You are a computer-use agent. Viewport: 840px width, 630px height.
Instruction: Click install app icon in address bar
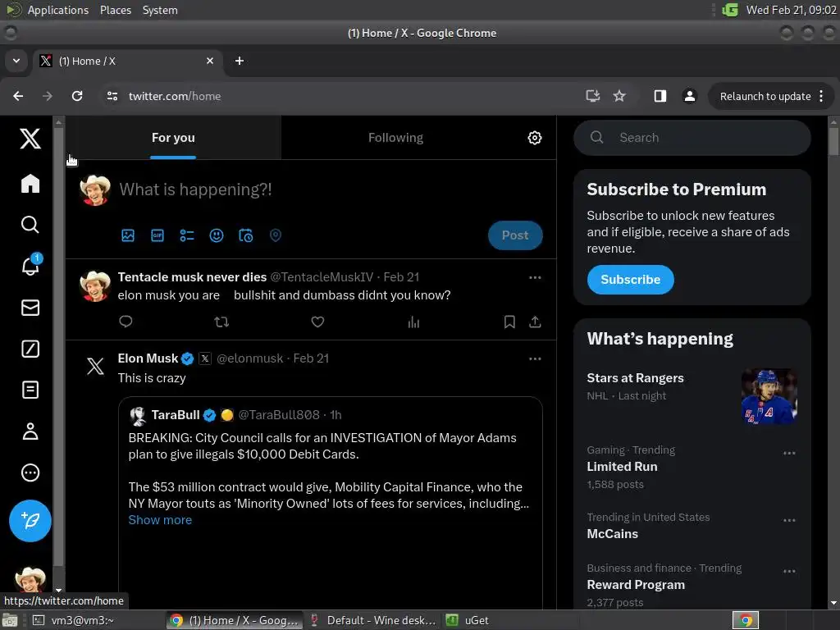[592, 96]
